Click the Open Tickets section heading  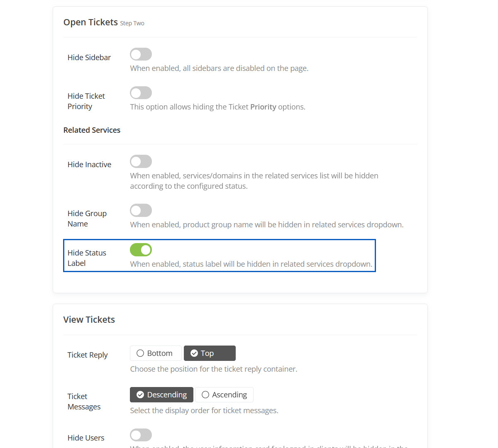(x=90, y=22)
